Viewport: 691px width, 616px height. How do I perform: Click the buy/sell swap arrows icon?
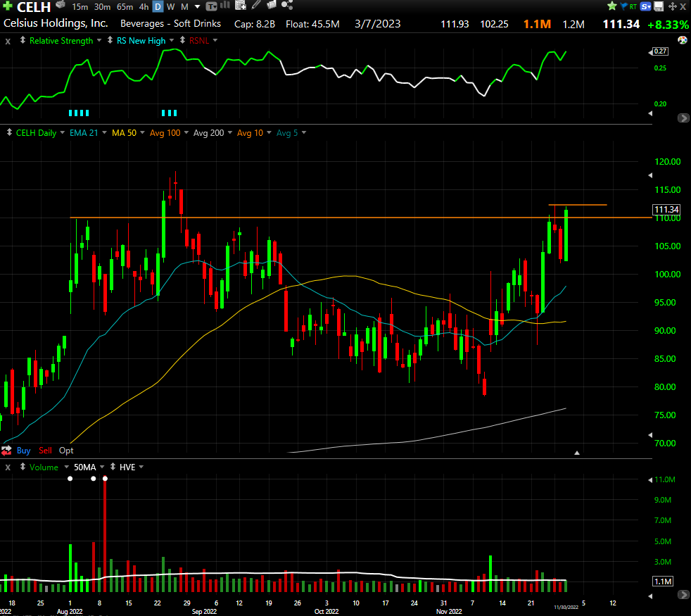tap(6, 450)
